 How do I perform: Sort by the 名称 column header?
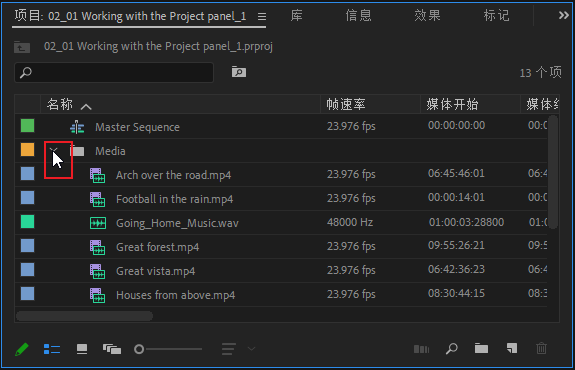click(x=60, y=104)
